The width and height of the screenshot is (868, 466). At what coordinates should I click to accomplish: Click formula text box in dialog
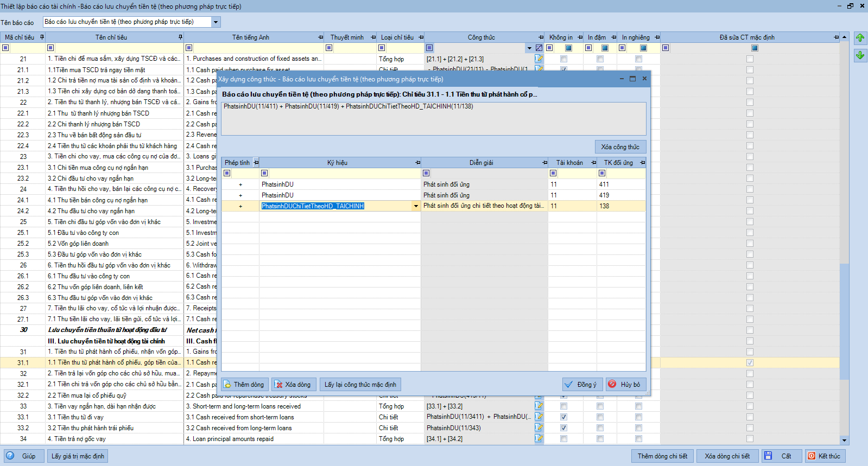(x=434, y=119)
